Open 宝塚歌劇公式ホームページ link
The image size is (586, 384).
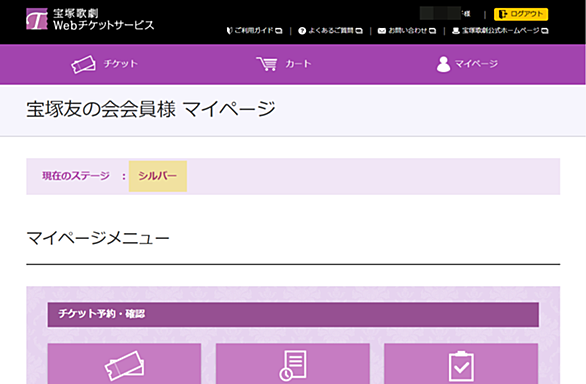click(500, 31)
